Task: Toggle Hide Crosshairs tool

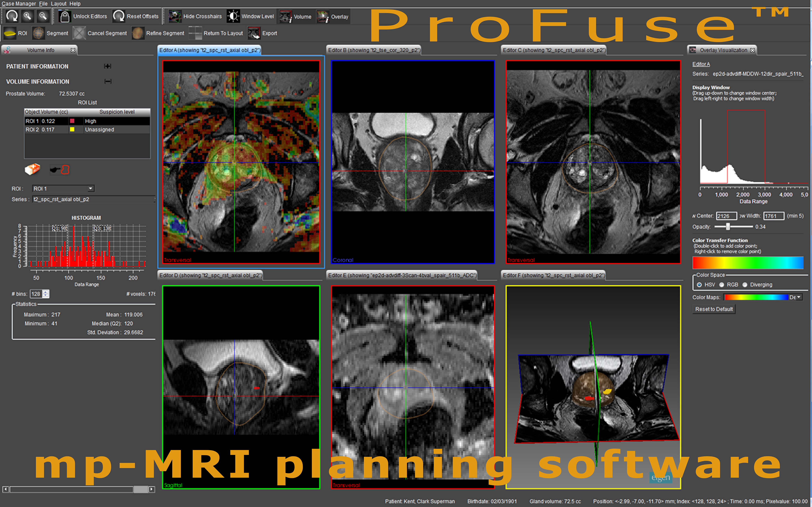Action: click(195, 16)
